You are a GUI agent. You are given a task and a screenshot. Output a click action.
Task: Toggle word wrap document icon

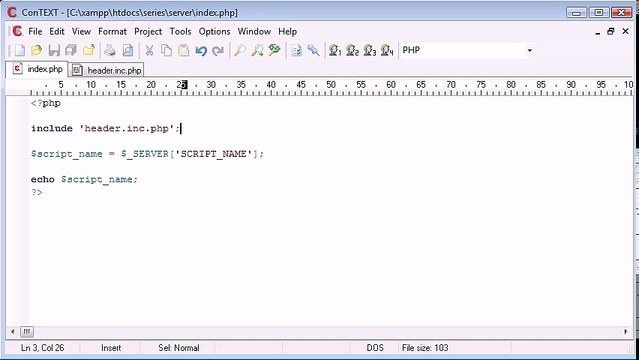click(296, 51)
